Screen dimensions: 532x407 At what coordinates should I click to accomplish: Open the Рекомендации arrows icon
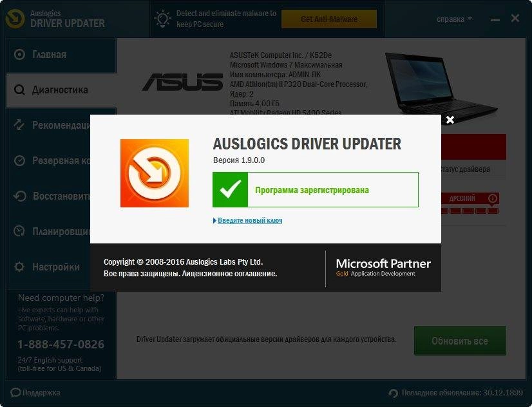[x=19, y=125]
